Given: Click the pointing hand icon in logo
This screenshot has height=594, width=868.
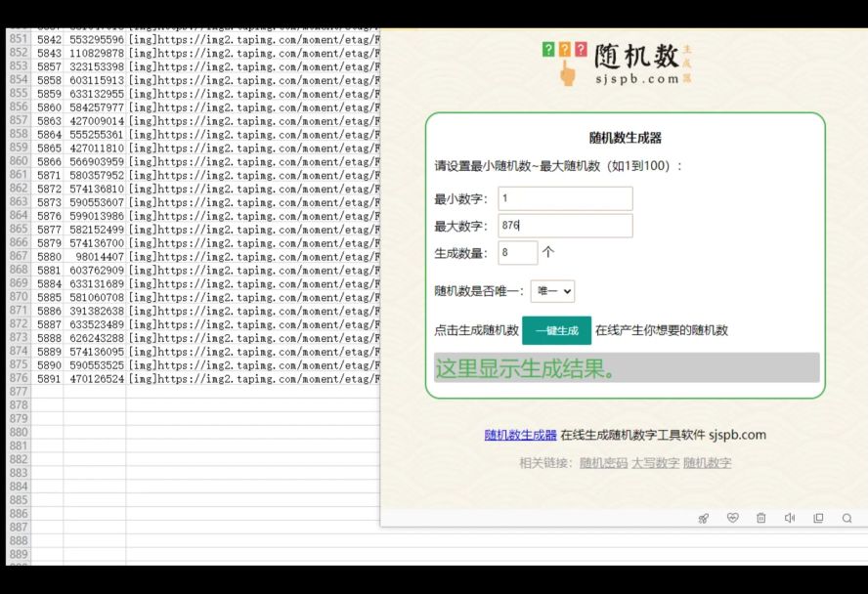Looking at the screenshot, I should 567,72.
